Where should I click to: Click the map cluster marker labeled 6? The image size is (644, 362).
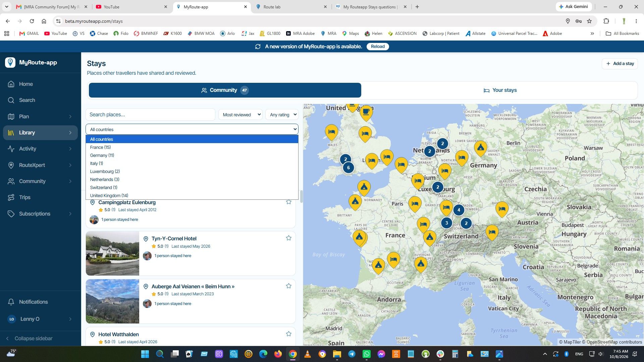348,168
